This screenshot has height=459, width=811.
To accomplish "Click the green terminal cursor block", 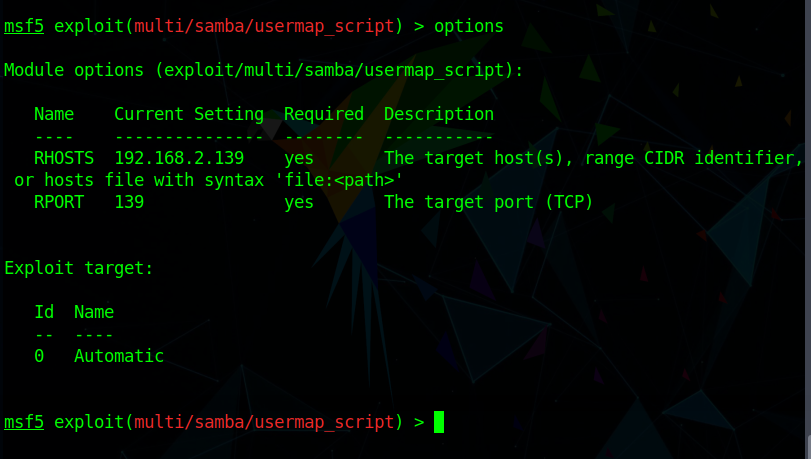I will tap(439, 422).
